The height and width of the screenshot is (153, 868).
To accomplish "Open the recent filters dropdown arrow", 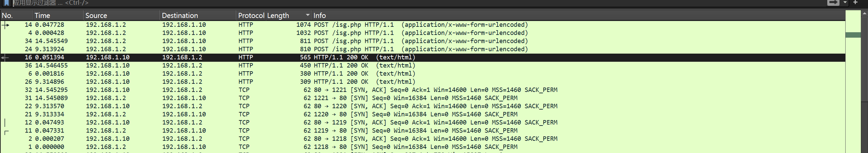I will (845, 2).
